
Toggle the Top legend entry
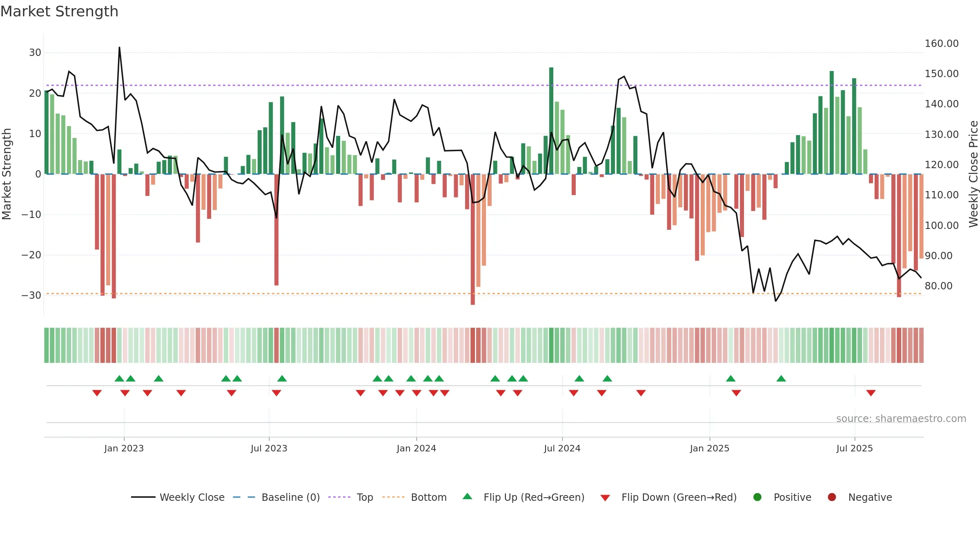point(351,497)
